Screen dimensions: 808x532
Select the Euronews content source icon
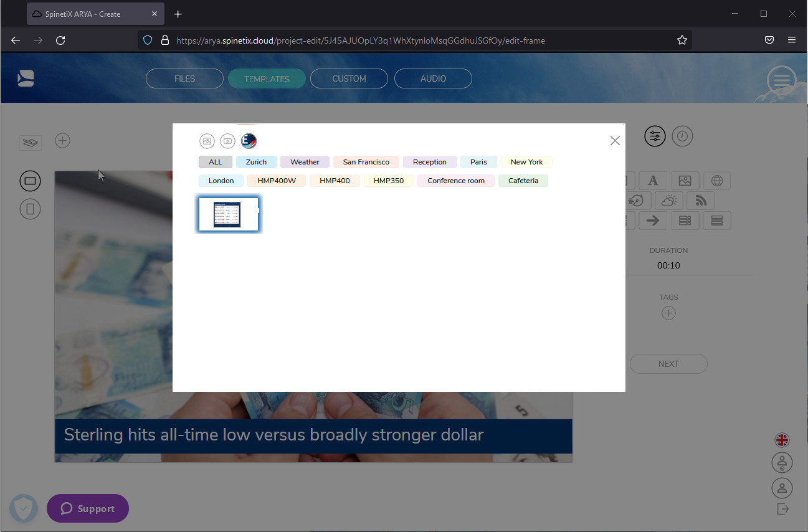(x=248, y=141)
